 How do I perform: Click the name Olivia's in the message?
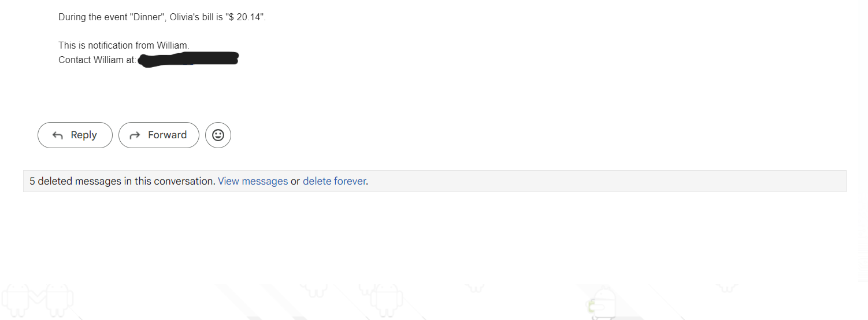pyautogui.click(x=184, y=17)
